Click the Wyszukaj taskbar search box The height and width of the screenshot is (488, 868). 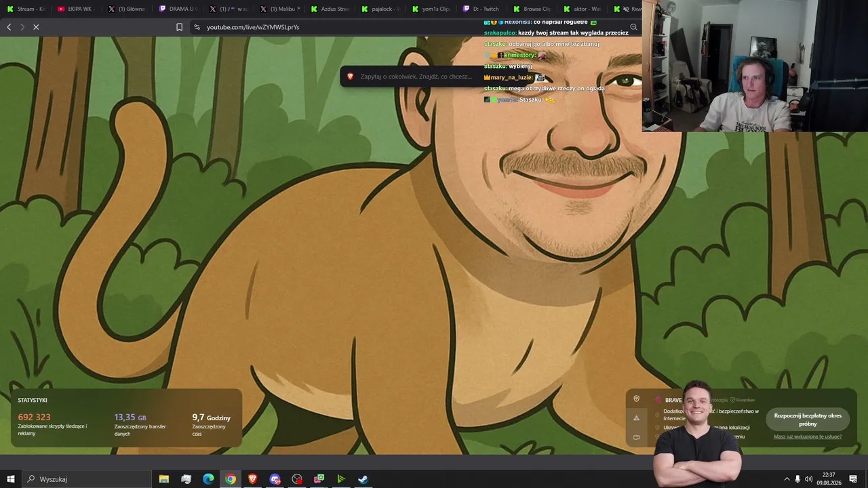click(x=87, y=479)
